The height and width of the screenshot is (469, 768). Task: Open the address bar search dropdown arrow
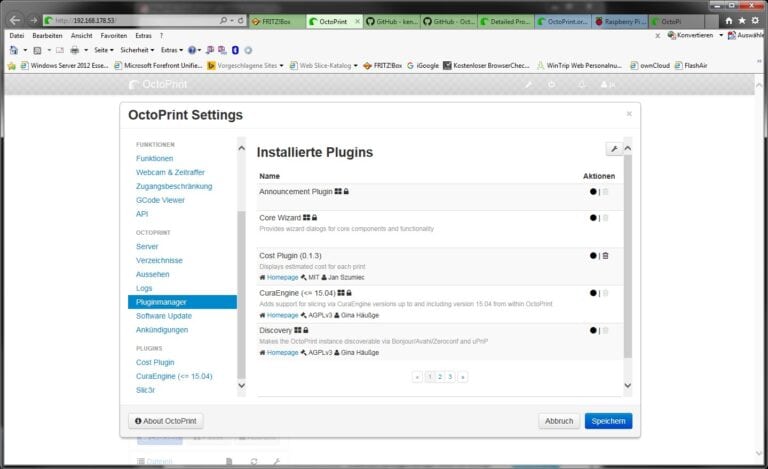click(x=232, y=21)
